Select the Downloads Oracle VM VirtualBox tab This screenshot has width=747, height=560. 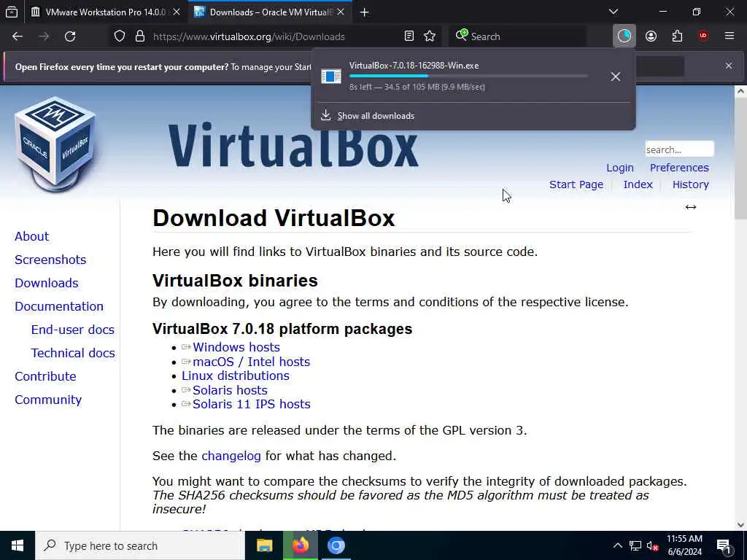(270, 12)
